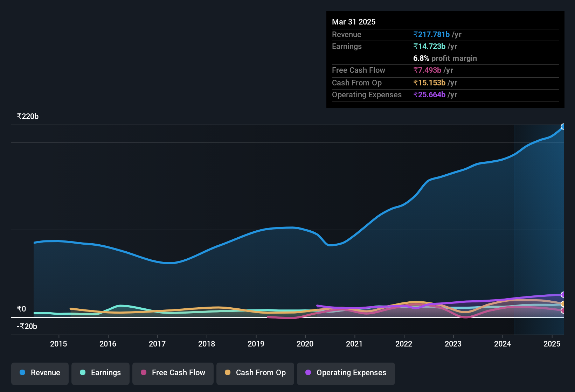
Task: Click the 2018 x-axis label
Action: click(207, 344)
